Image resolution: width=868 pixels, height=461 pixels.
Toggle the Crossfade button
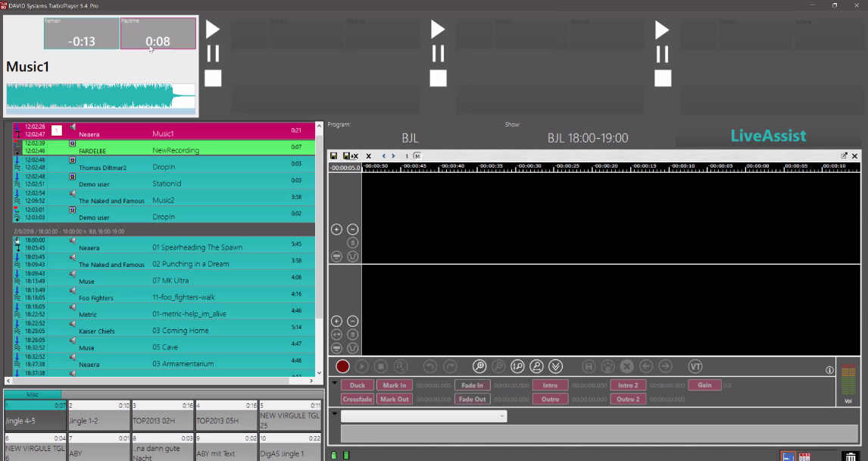[357, 400]
